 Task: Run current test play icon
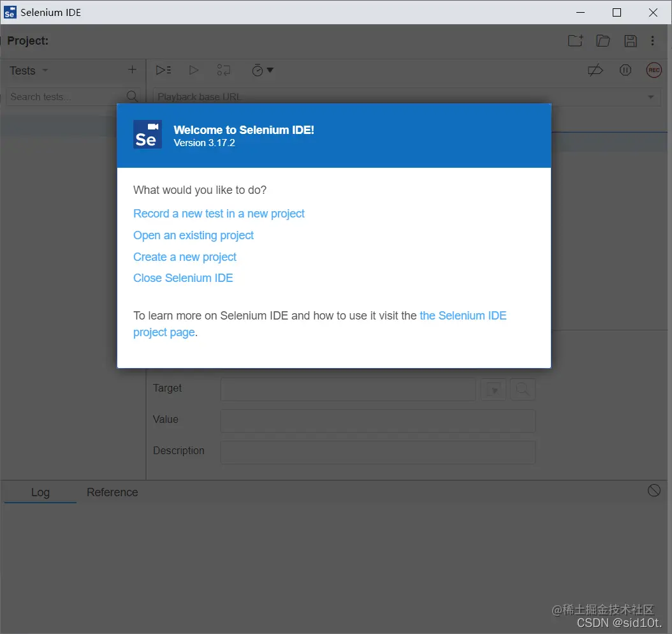click(x=194, y=70)
